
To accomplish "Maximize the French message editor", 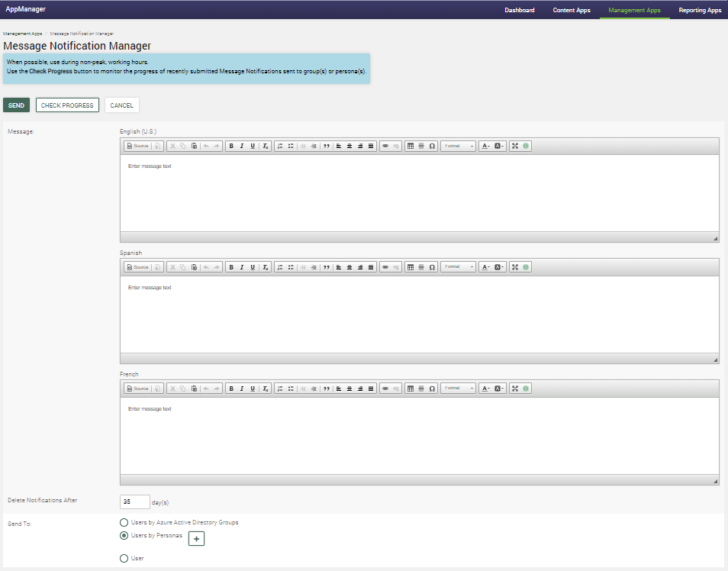I will tap(515, 389).
